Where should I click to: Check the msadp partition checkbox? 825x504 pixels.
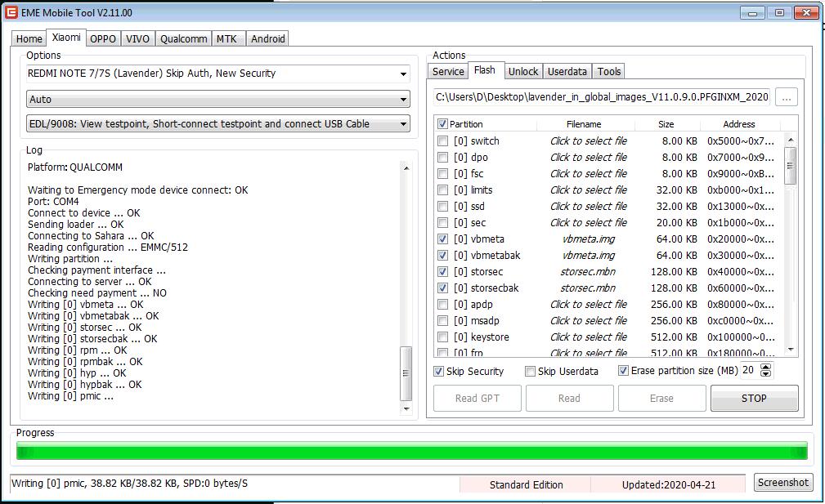[443, 320]
